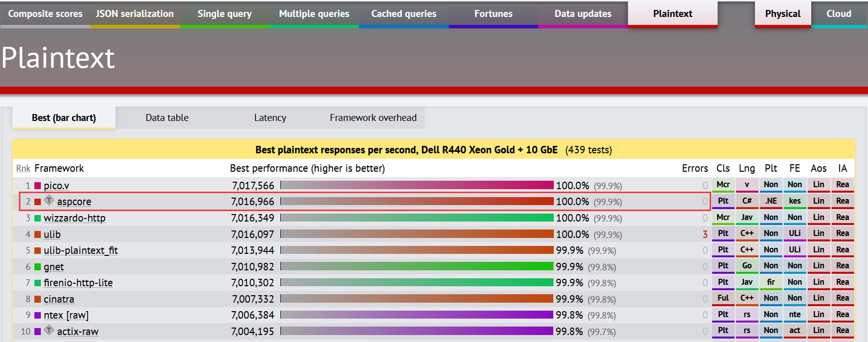This screenshot has width=868, height=342.
Task: Click the Mcr classification cell for pico.v
Action: [x=723, y=185]
